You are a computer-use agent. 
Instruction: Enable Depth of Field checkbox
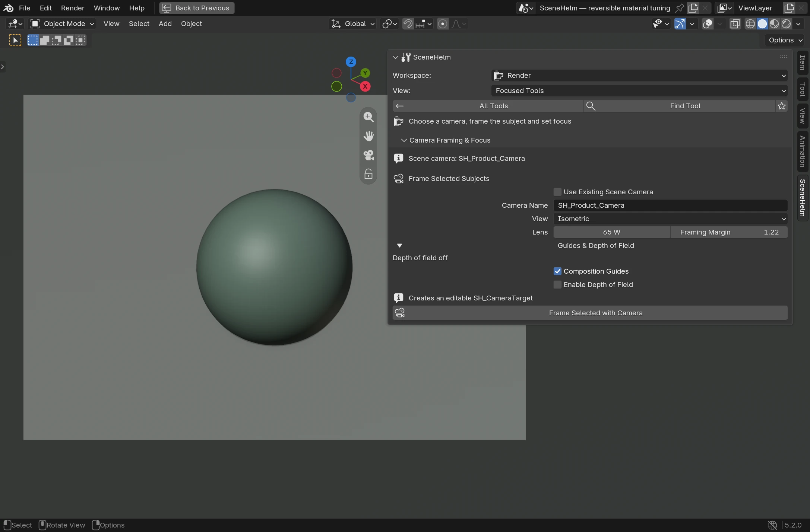[557, 285]
